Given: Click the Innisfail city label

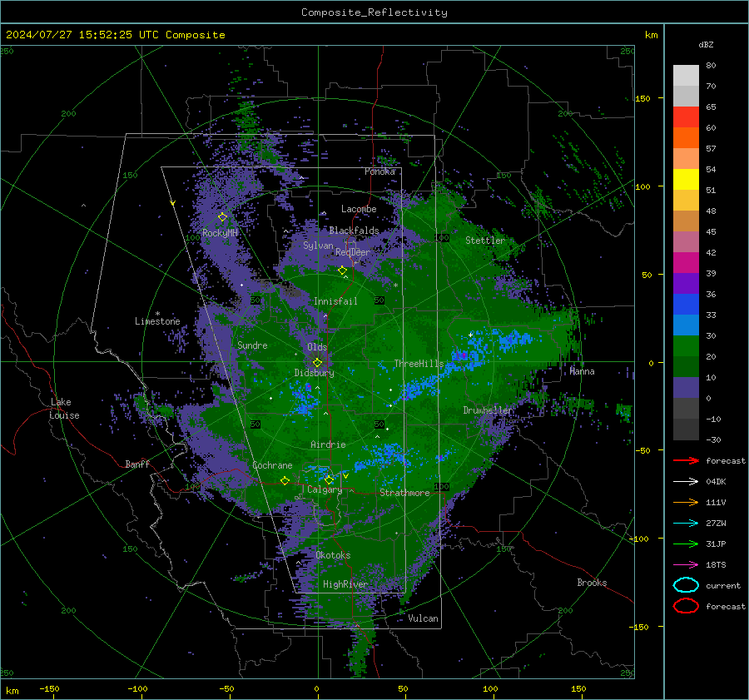Looking at the screenshot, I should click(335, 301).
